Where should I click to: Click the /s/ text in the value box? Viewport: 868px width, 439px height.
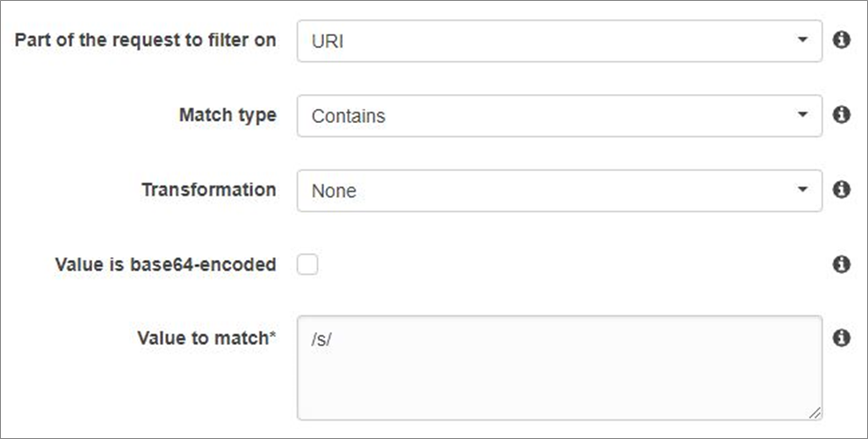click(x=322, y=340)
